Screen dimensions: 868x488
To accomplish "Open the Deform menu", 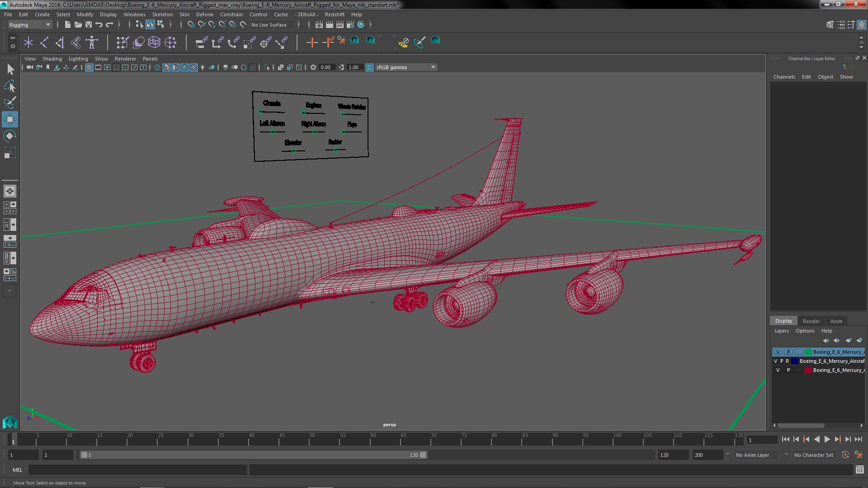I will coord(204,14).
